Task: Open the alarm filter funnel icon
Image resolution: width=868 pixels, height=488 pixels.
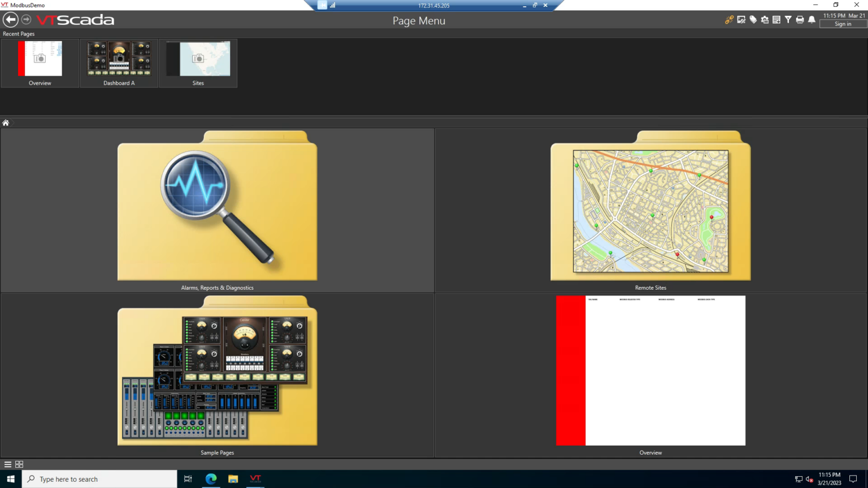Action: [x=788, y=19]
